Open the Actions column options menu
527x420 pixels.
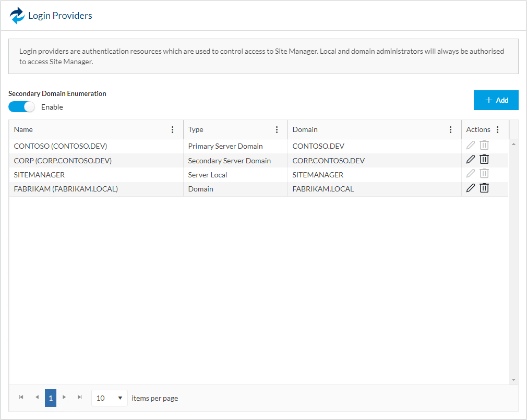(497, 130)
